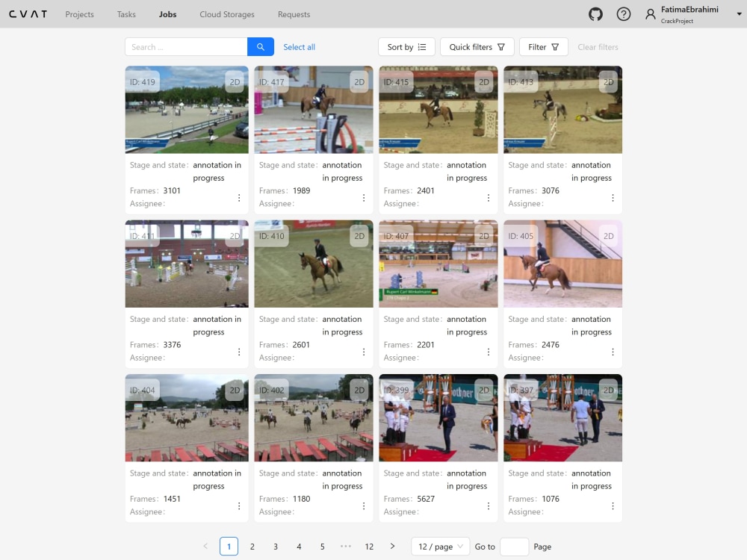The height and width of the screenshot is (560, 747).
Task: Open job 407 thumbnail preview
Action: [438, 264]
